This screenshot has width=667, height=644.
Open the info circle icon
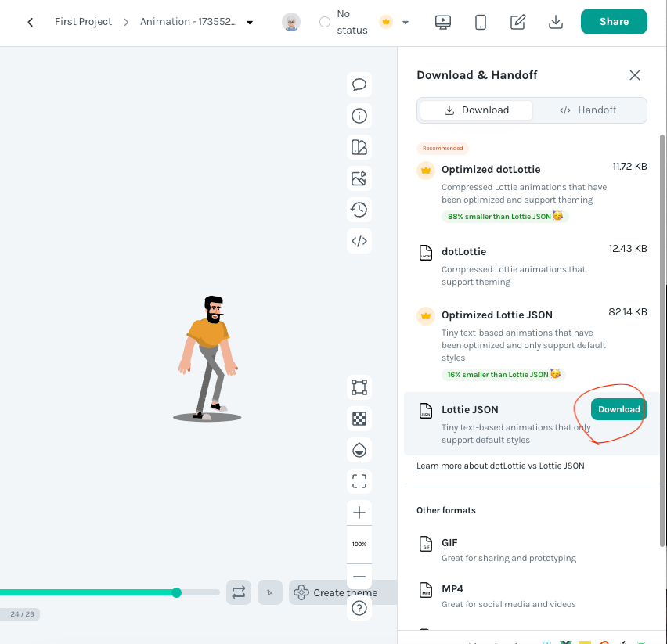click(x=359, y=116)
